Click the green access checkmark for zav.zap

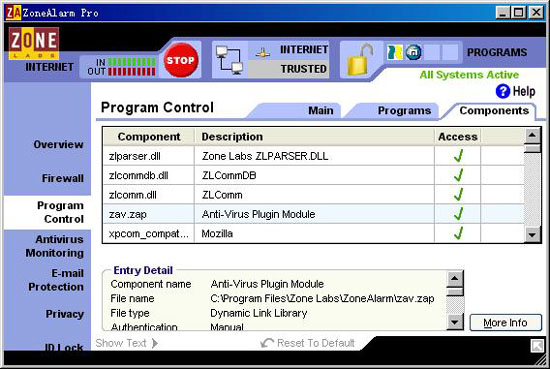coord(458,214)
